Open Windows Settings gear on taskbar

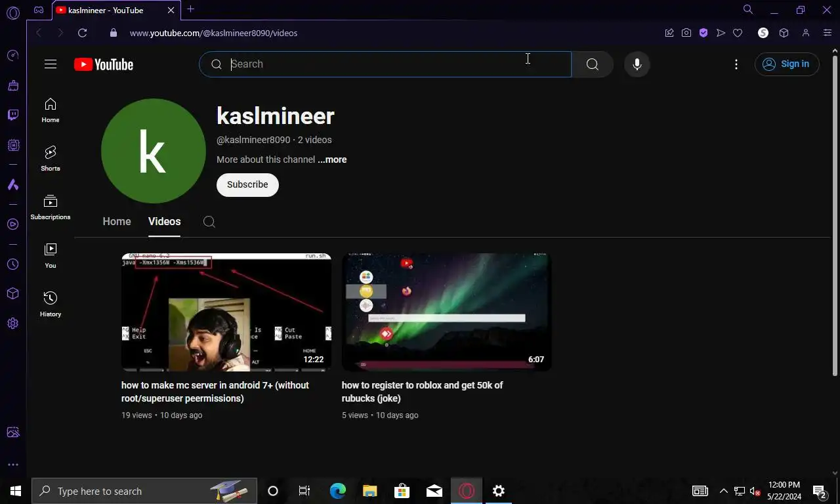(x=499, y=491)
